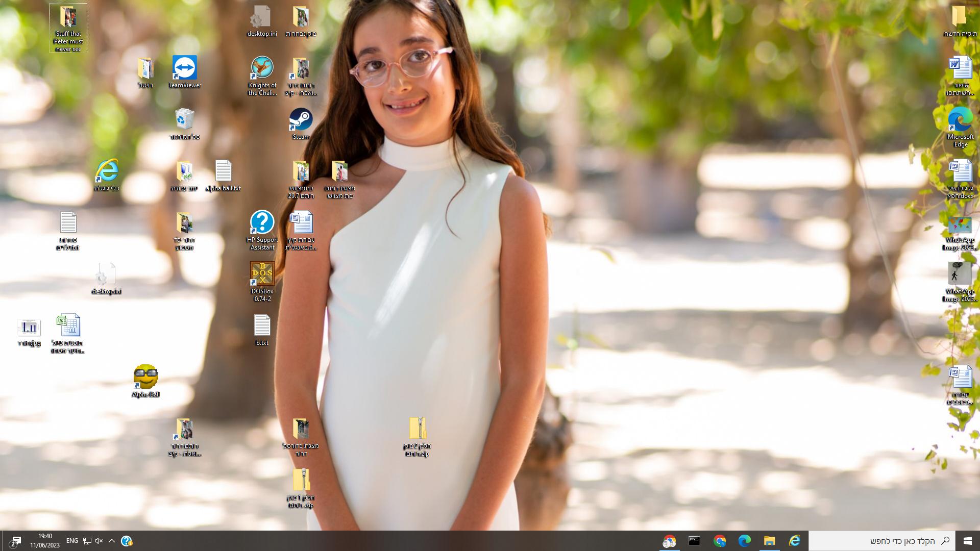Select the 'יהב עבודה' folder

(x=184, y=176)
